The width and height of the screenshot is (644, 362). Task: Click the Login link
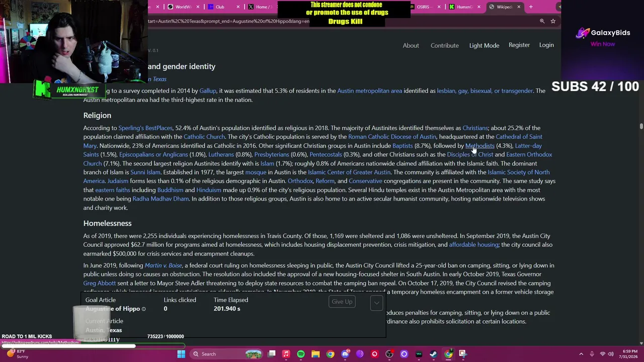(x=546, y=45)
